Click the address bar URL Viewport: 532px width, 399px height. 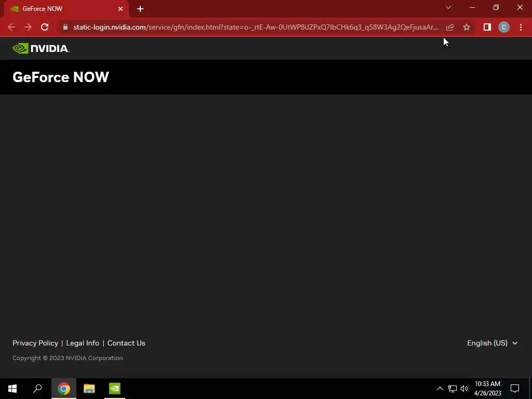256,27
